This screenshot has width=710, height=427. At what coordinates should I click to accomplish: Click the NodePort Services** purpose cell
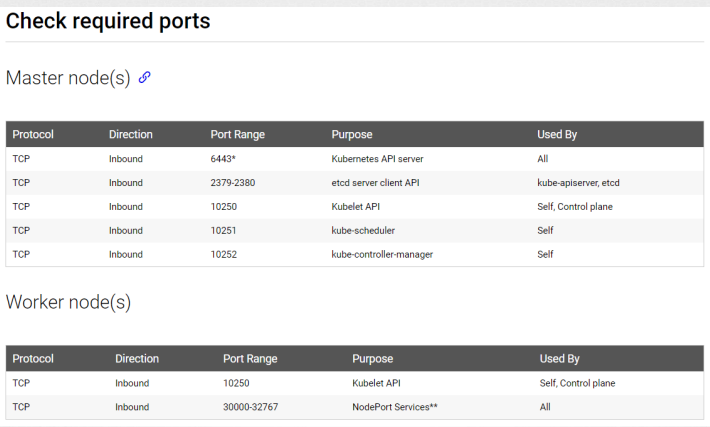(x=395, y=407)
